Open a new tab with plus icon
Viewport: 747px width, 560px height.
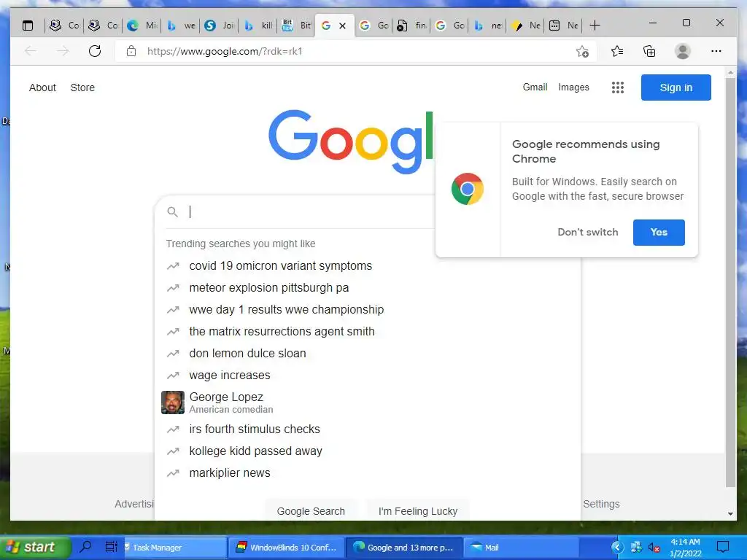pos(595,26)
